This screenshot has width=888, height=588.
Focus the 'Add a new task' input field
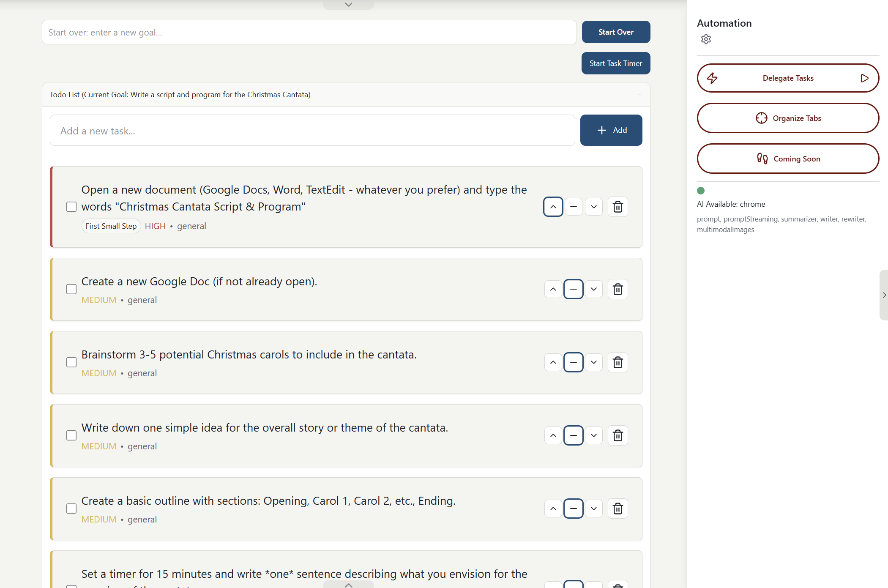point(312,131)
